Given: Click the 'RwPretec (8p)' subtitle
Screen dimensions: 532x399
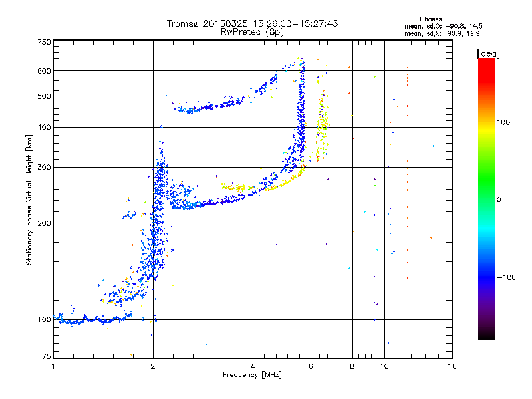Looking at the screenshot, I should 252,32.
